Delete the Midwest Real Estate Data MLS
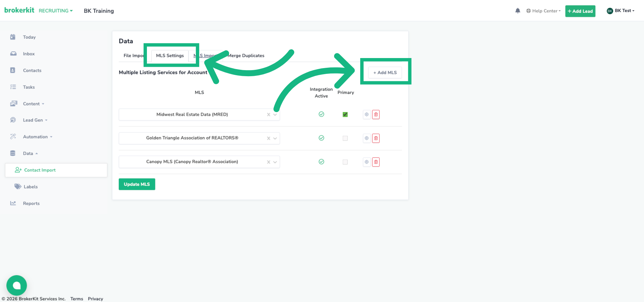The height and width of the screenshot is (302, 644). click(376, 114)
